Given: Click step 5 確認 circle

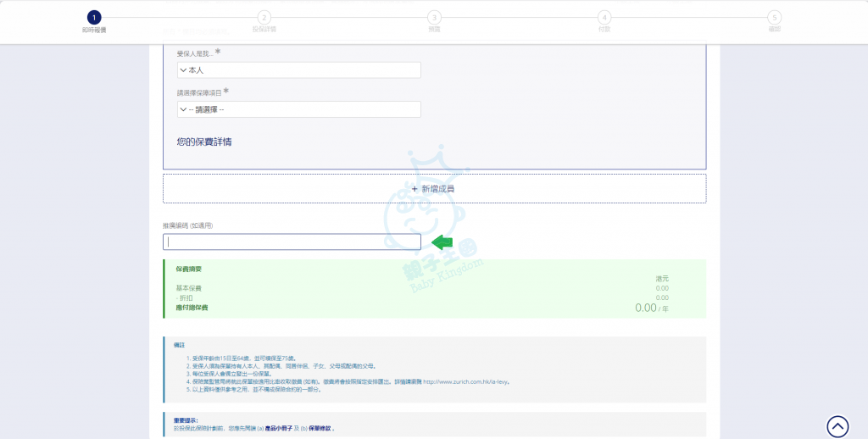Looking at the screenshot, I should pyautogui.click(x=774, y=17).
